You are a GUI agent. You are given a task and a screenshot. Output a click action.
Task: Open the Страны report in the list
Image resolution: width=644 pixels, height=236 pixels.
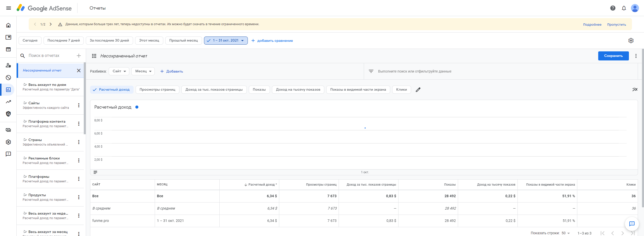click(35, 140)
